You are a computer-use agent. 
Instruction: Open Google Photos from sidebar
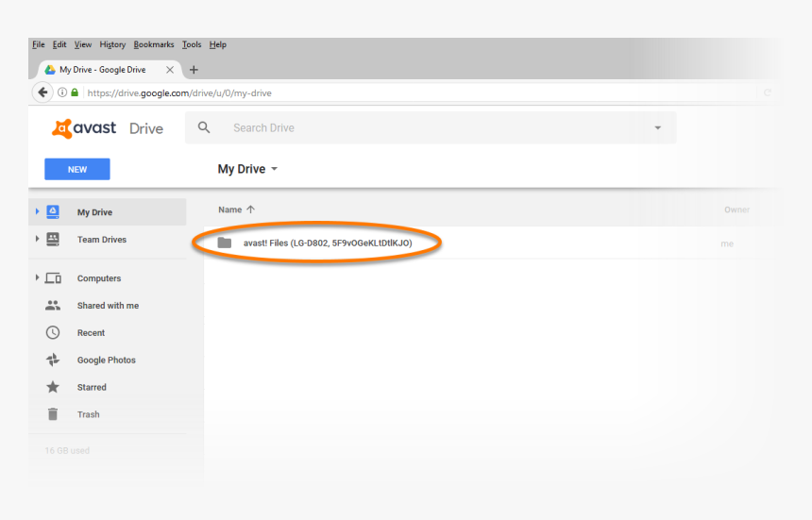108,360
